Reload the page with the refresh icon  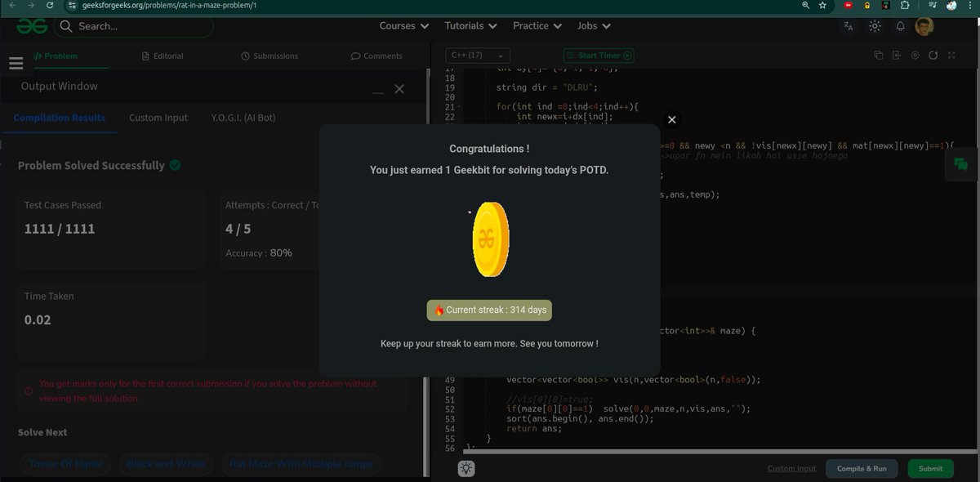coord(51,6)
